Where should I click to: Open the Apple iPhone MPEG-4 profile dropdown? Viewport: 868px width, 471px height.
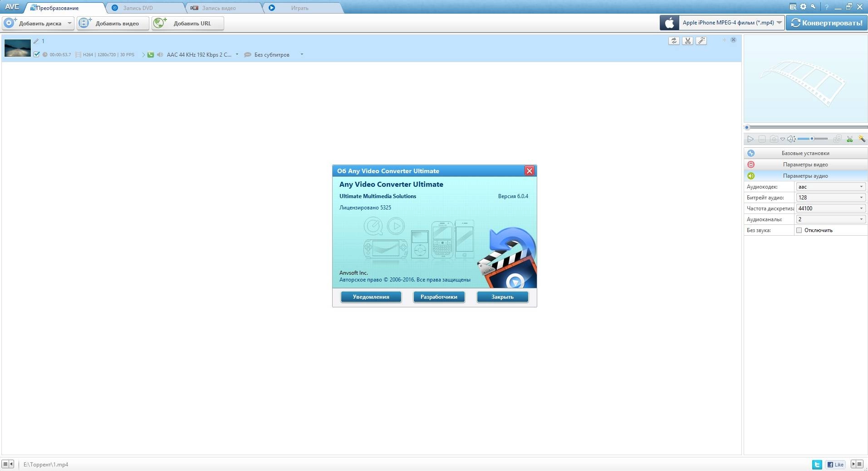[x=779, y=23]
